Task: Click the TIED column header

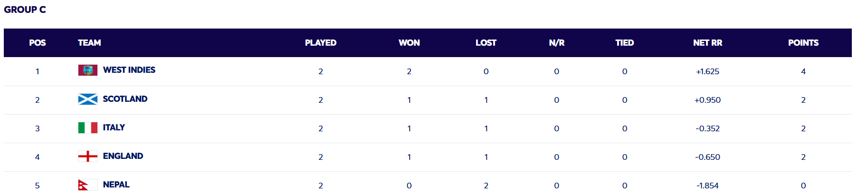Action: [x=625, y=43]
